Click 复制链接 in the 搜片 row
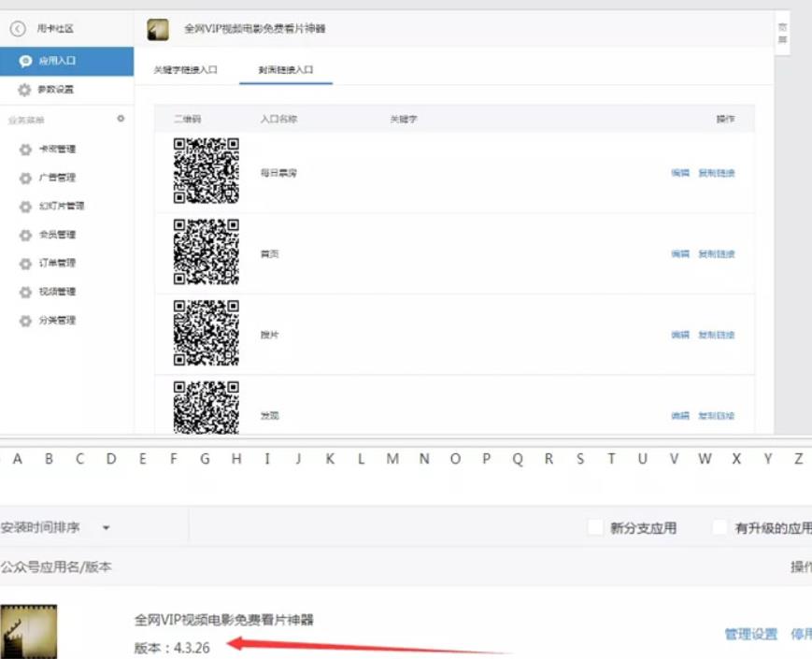This screenshot has height=659, width=812. point(717,335)
